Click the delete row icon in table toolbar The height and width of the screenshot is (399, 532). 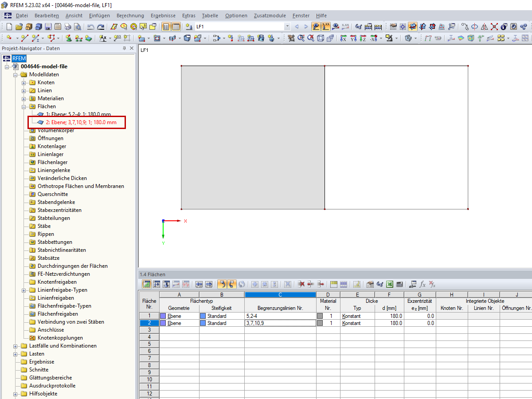click(301, 284)
